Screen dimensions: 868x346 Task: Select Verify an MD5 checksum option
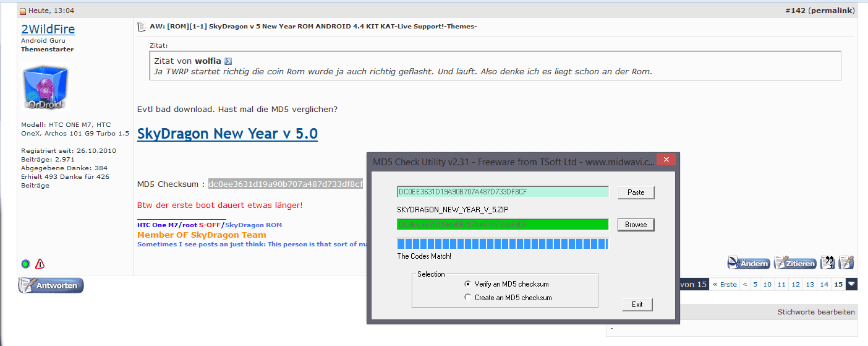467,284
